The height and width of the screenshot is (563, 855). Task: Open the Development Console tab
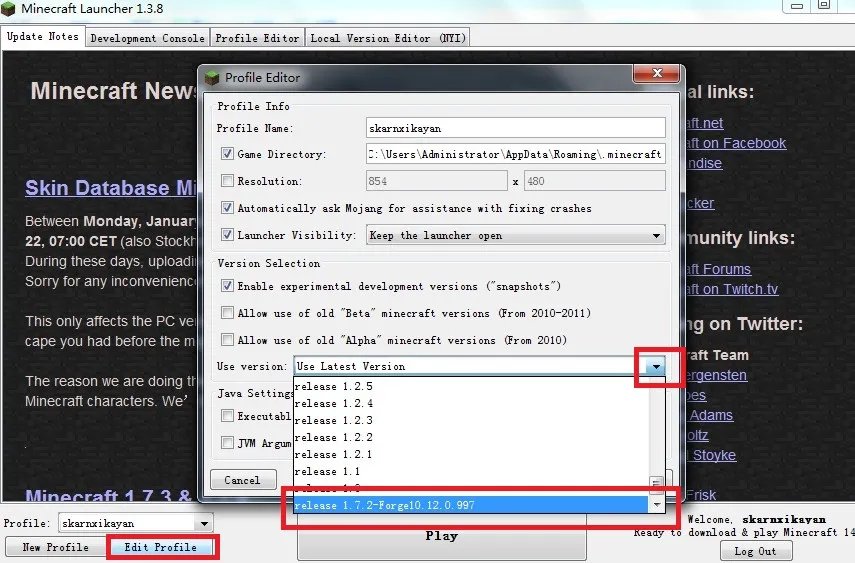pyautogui.click(x=148, y=38)
